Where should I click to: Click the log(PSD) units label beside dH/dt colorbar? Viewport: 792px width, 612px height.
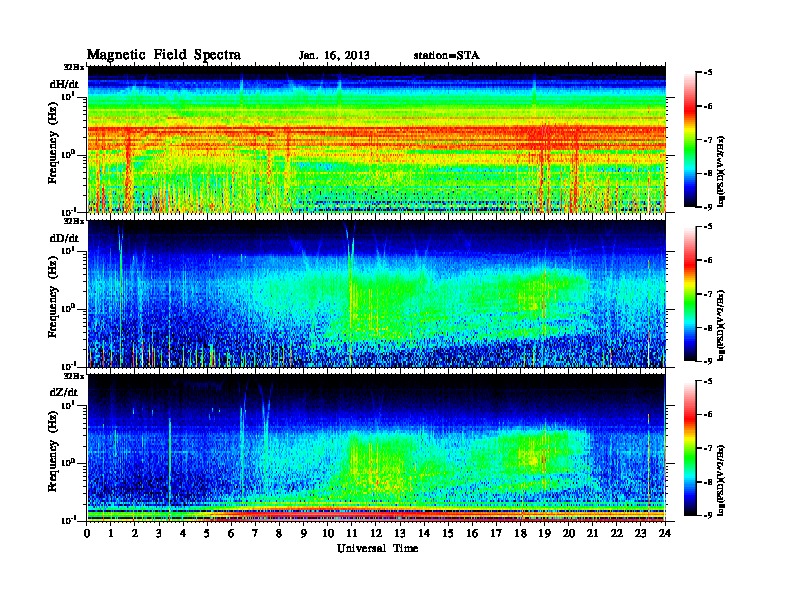tap(721, 172)
